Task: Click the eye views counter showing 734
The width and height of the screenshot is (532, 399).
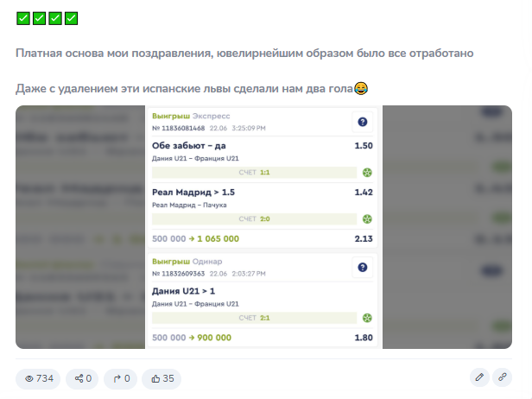Action: (38, 378)
